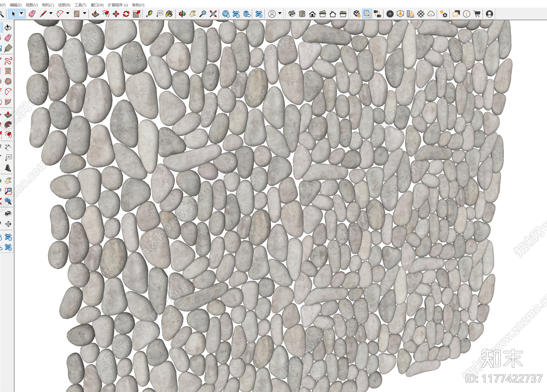The width and height of the screenshot is (547, 392).
Task: Open the Select tool dropdown arrow
Action: (21, 14)
